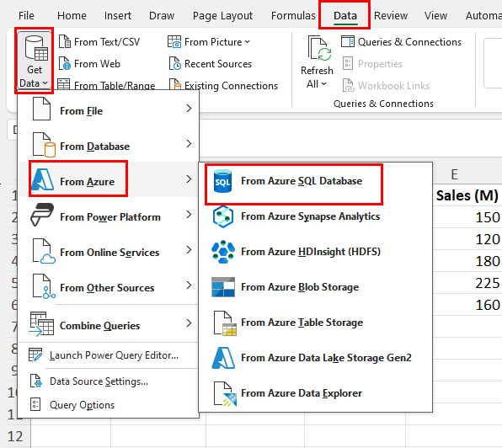502x448 pixels.
Task: Click the Properties button
Action: tap(372, 64)
